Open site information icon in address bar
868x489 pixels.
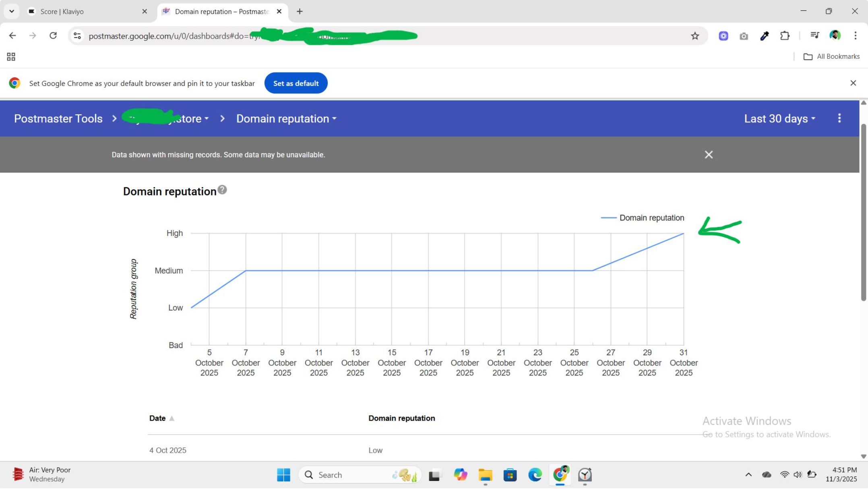coord(77,36)
